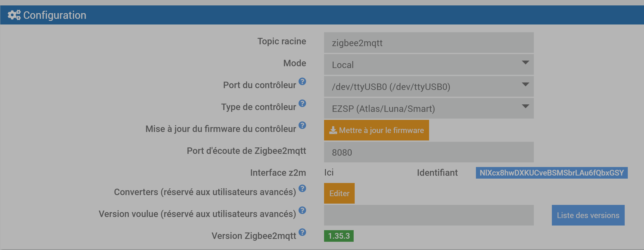Screen dimensions: 644x250
Task: Select the Identifiant key value
Action: (552, 173)
